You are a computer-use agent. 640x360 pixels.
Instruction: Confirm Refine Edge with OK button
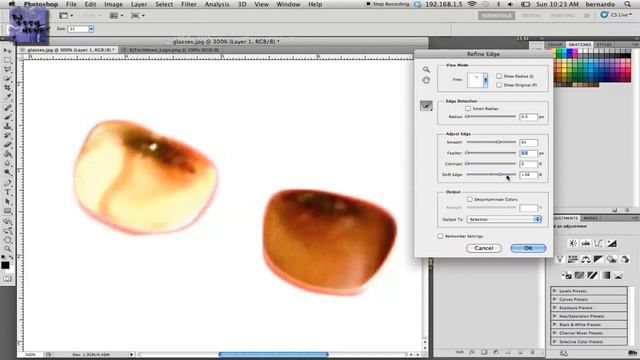[x=528, y=248]
